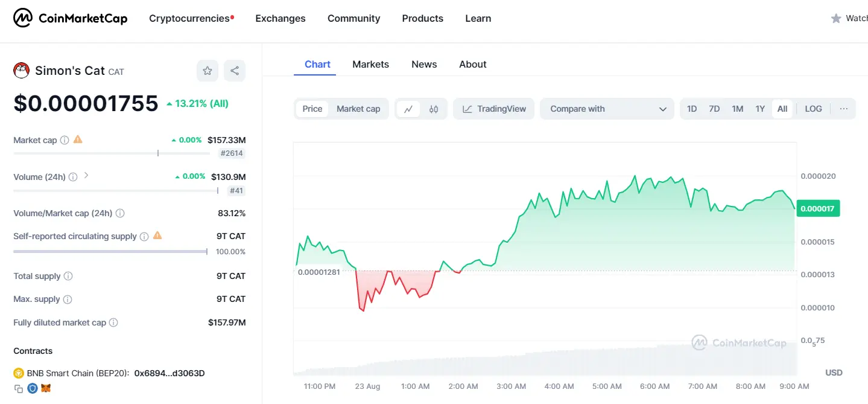Image resolution: width=868 pixels, height=404 pixels.
Task: Click the circulating supply progress bar
Action: (110, 251)
